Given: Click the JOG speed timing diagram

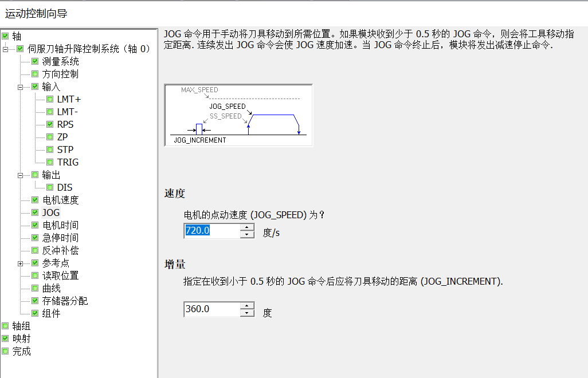Looking at the screenshot, I should [x=238, y=115].
